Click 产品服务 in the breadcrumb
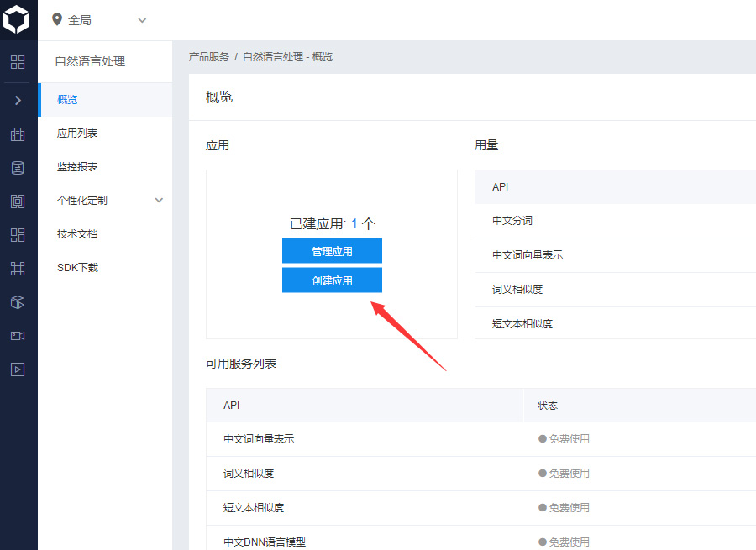Screen dimensions: 756x550 (x=209, y=57)
